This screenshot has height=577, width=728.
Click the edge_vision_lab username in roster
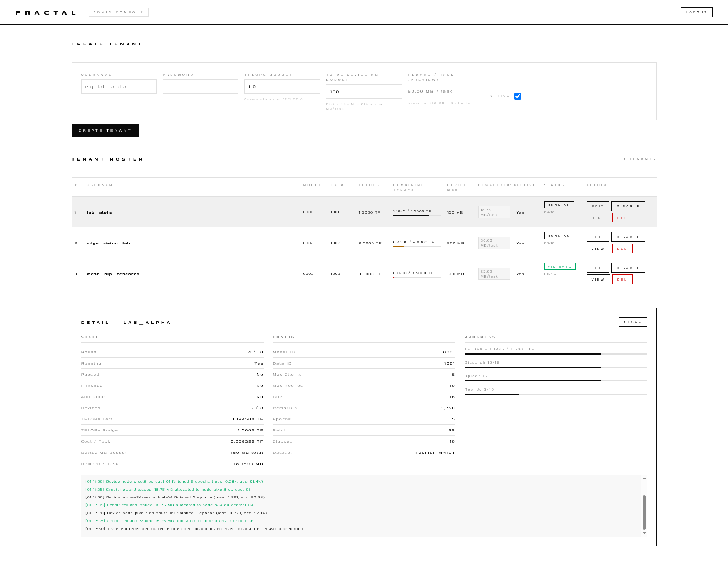(x=109, y=243)
